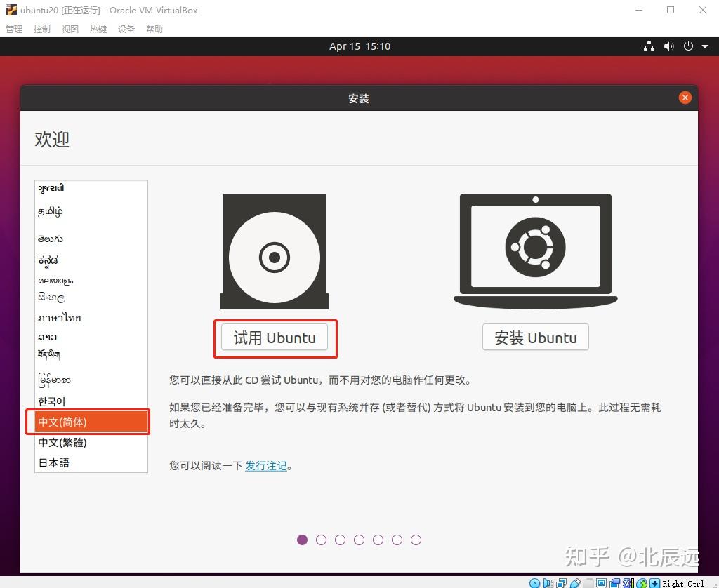Image resolution: width=719 pixels, height=588 pixels.
Task: Click the CD disc icon above 试用 Ubuntu
Action: point(275,251)
